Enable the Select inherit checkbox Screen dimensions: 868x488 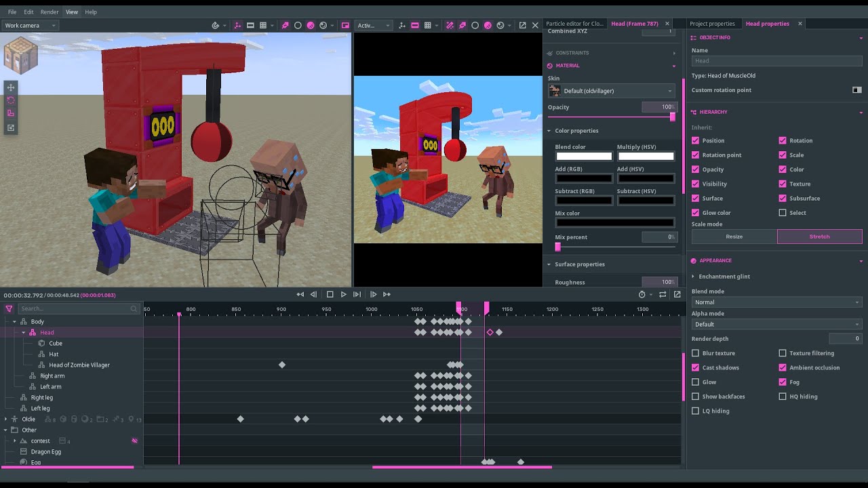(783, 213)
